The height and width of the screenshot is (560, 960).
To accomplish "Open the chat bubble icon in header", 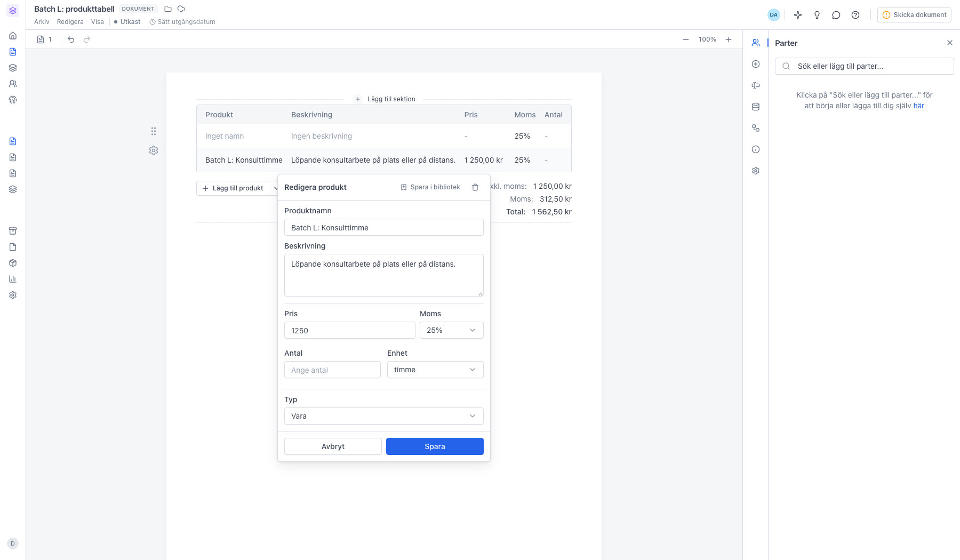I will pos(836,15).
